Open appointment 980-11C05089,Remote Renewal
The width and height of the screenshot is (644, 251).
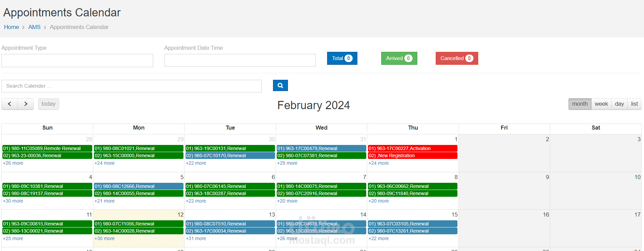(x=47, y=148)
